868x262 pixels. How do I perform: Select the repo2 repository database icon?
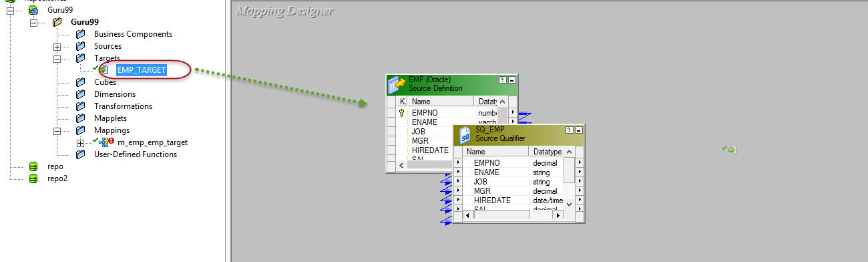(33, 178)
